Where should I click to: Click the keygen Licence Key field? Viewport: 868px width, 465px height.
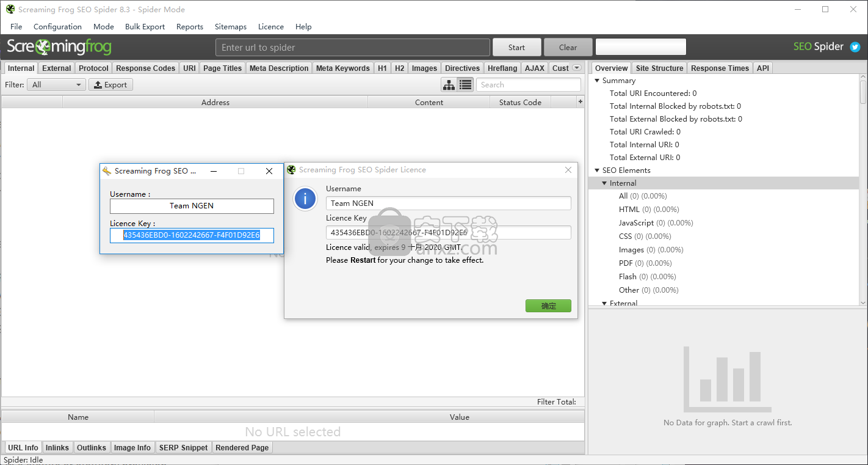[192, 235]
